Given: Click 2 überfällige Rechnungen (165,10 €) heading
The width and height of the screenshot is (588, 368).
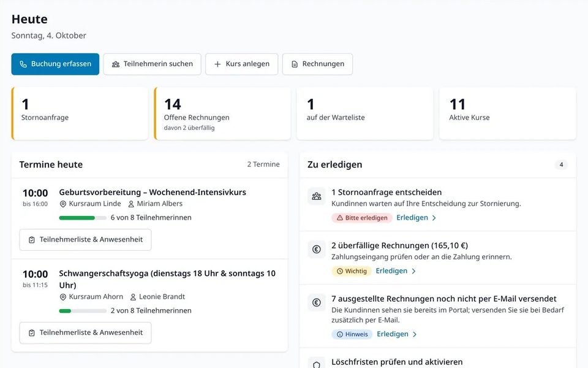Looking at the screenshot, I should pos(400,246).
